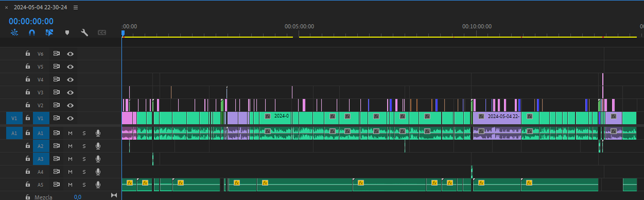This screenshot has height=200, width=644.
Task: Click ruler at 00:10:00:00
Action: 477,26
